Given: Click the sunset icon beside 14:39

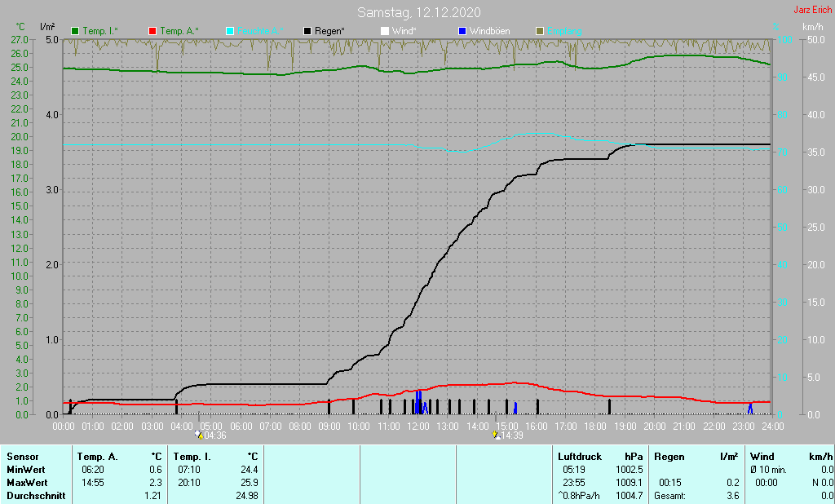Looking at the screenshot, I should point(496,435).
